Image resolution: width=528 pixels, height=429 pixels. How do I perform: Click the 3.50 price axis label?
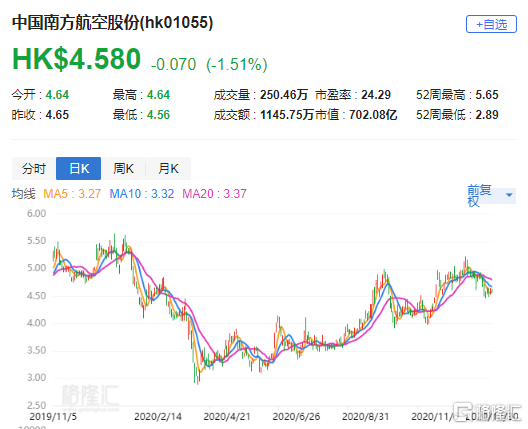(x=37, y=350)
